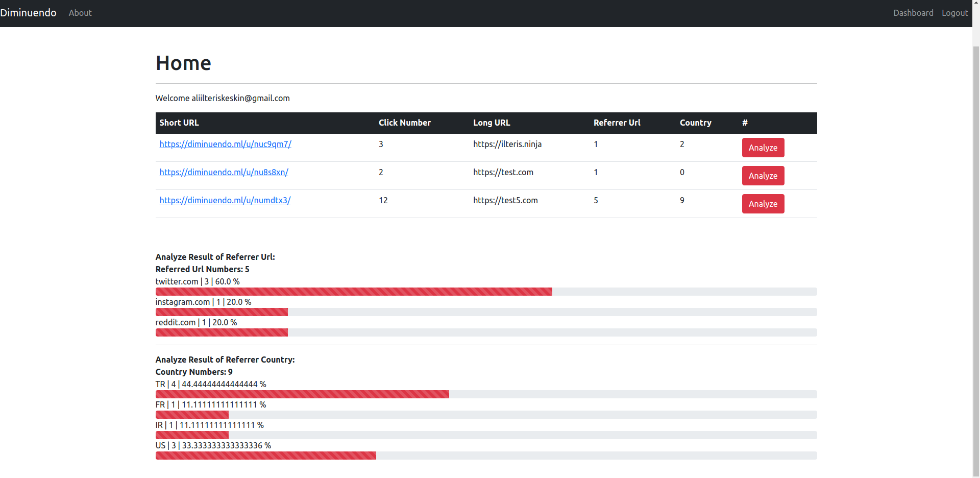Image resolution: width=980 pixels, height=478 pixels.
Task: Click the Diminuendo brand logo link
Action: [29, 13]
